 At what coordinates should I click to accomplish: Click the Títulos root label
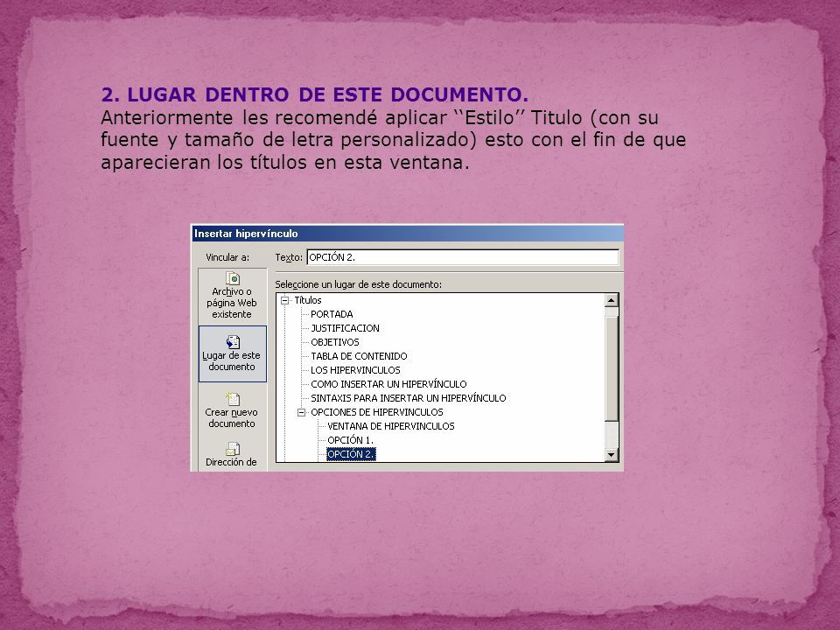pos(307,300)
